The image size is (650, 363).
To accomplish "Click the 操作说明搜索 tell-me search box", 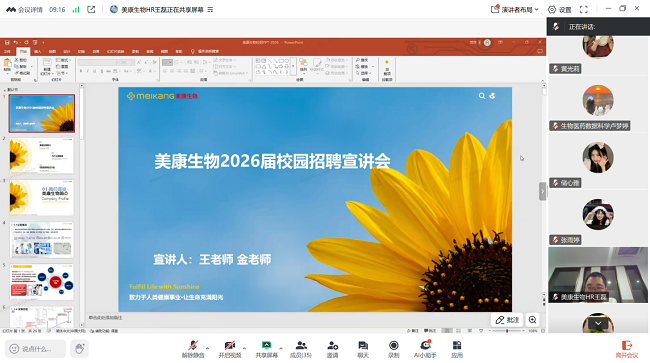I will (205, 51).
